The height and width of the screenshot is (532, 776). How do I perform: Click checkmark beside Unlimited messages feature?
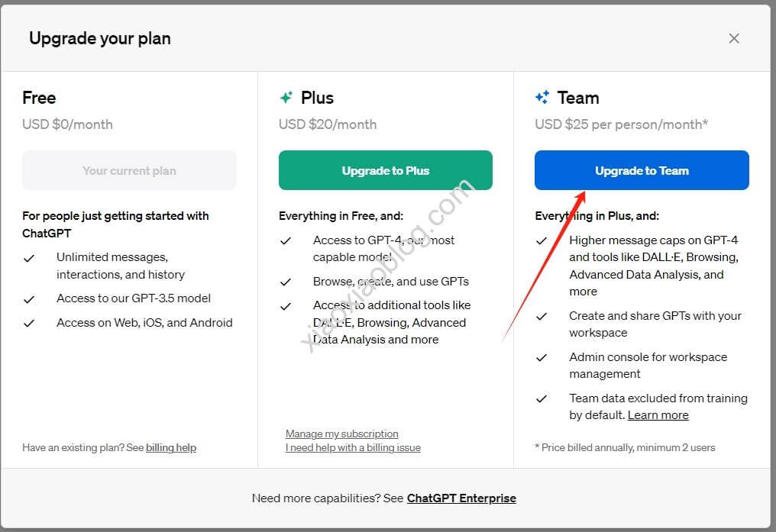pos(29,258)
